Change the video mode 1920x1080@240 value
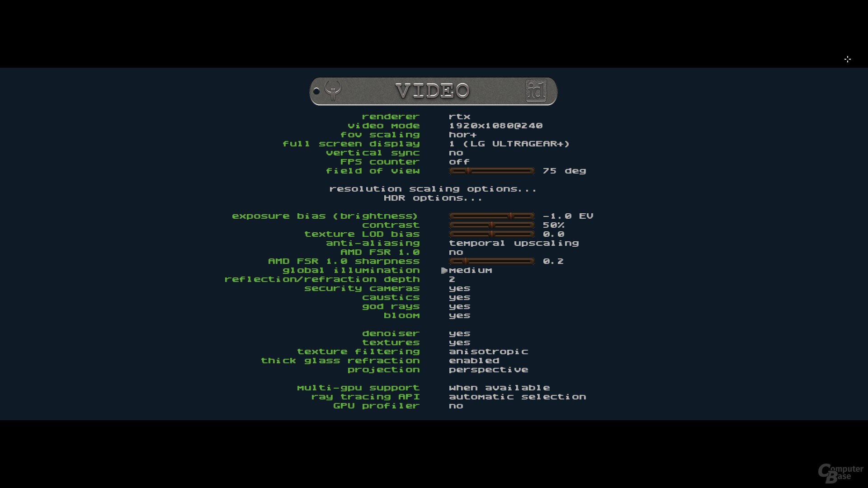 click(x=495, y=126)
